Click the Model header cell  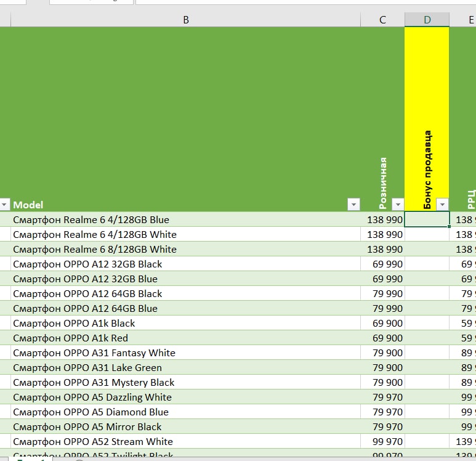tap(185, 119)
